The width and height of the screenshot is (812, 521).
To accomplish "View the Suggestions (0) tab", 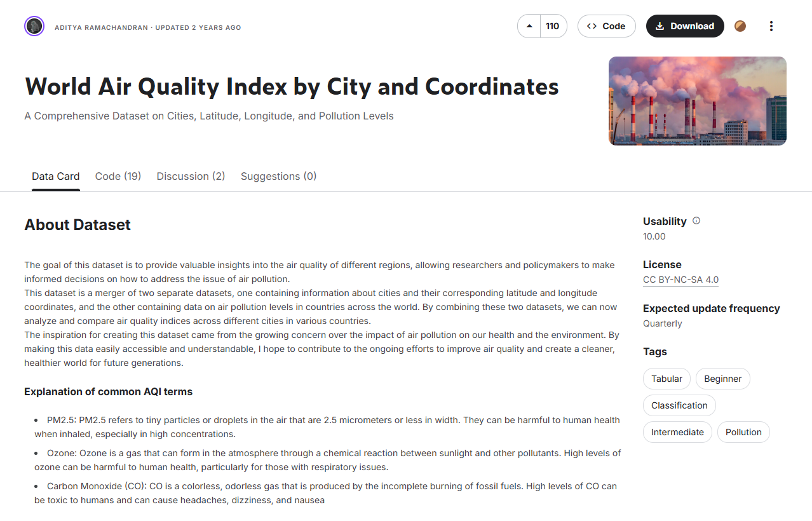I will (x=278, y=176).
